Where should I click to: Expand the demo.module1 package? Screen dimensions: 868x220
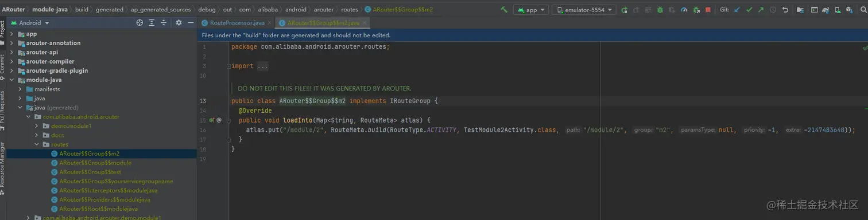[37, 125]
